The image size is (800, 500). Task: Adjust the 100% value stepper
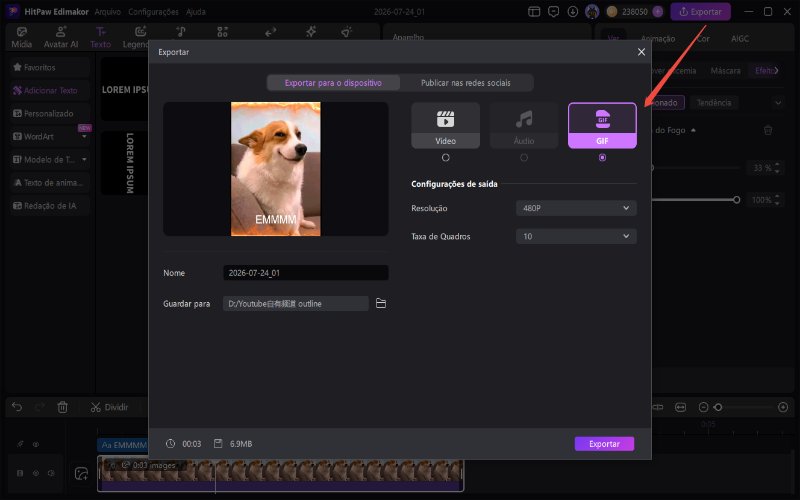[777, 199]
